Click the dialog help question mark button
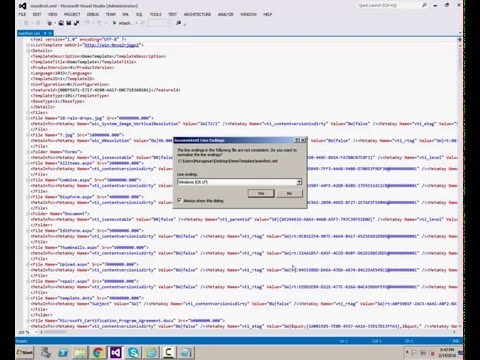The width and height of the screenshot is (480, 360). 297,140
